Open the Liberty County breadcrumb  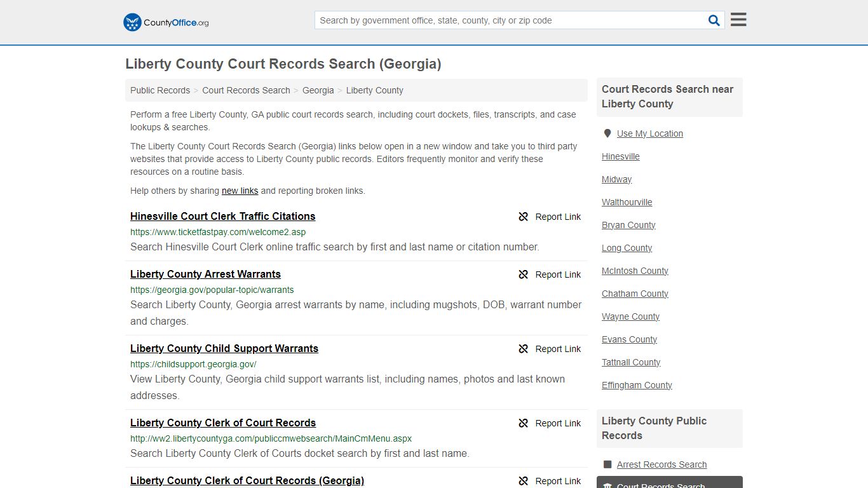[x=375, y=90]
